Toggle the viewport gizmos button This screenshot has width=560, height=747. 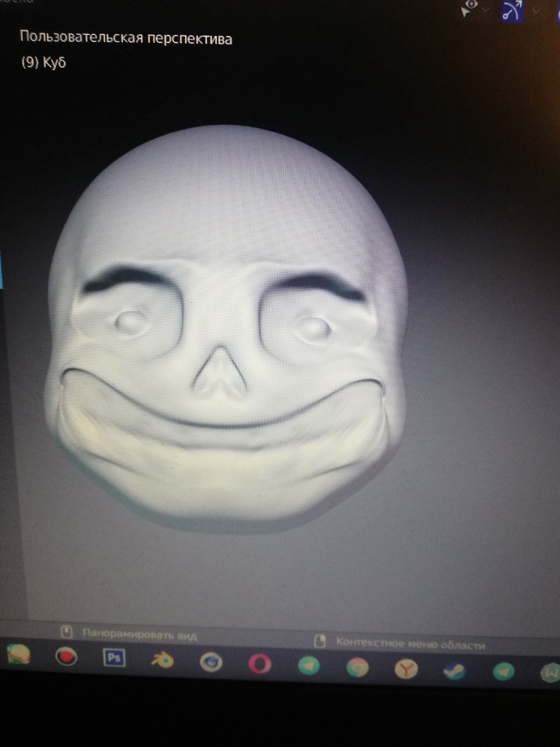(x=512, y=9)
